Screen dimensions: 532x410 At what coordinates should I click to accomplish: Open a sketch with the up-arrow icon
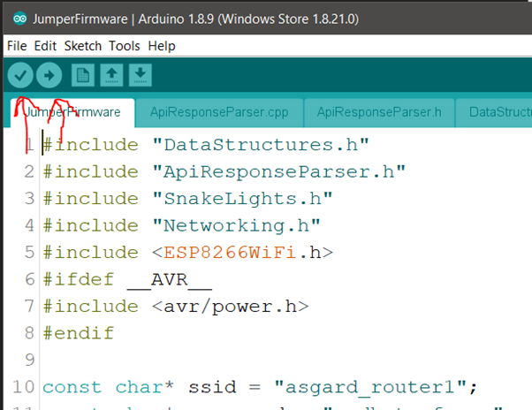point(111,75)
